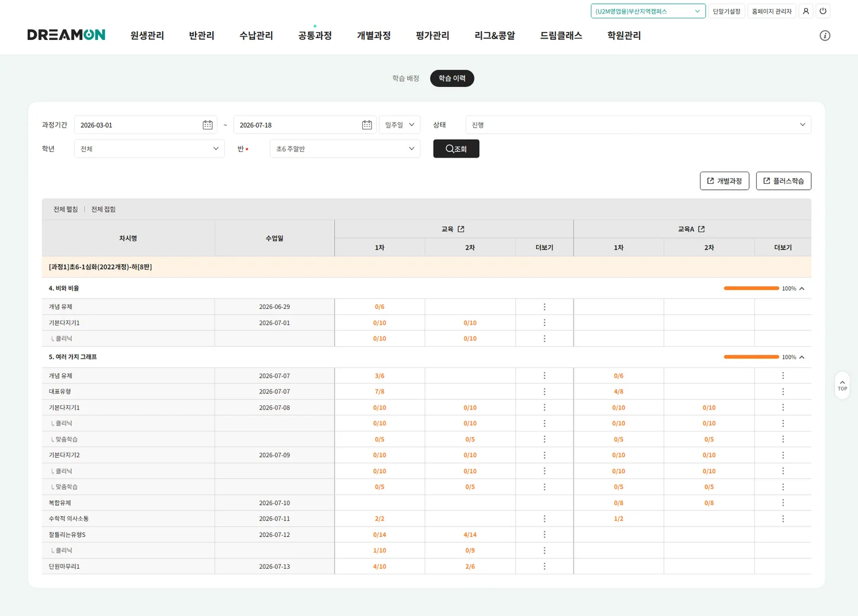Click 전체 접힘 to collapse all

coord(104,210)
